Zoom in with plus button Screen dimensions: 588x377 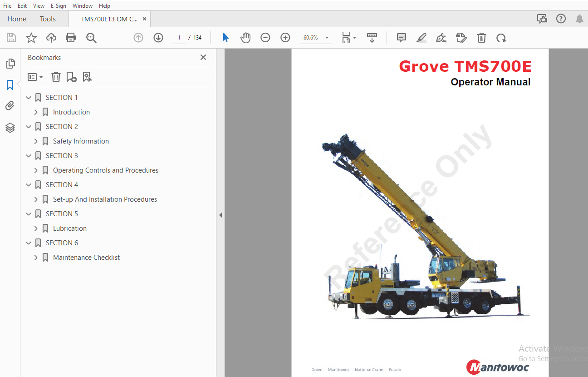point(285,38)
